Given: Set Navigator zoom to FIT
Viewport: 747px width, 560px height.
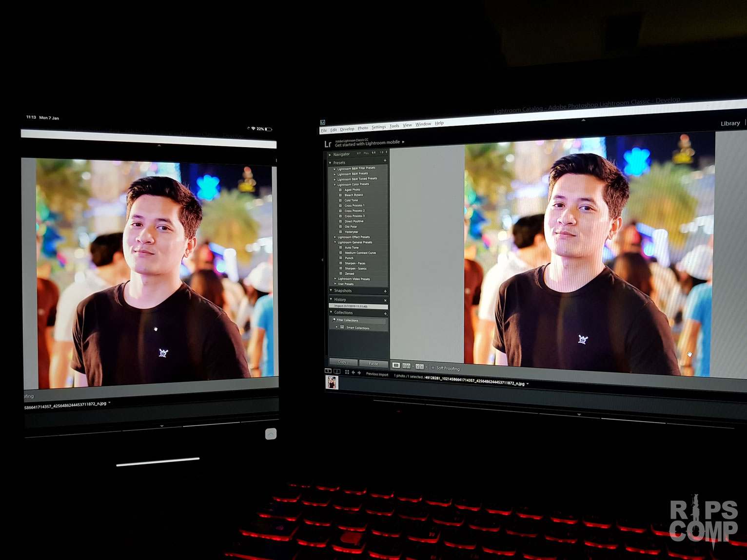Looking at the screenshot, I should (359, 154).
